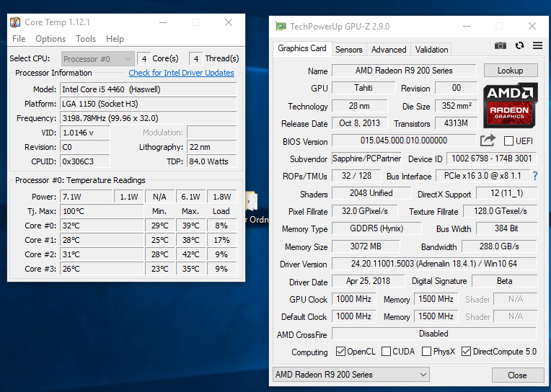Click the GPU value Tahiti

click(x=363, y=88)
